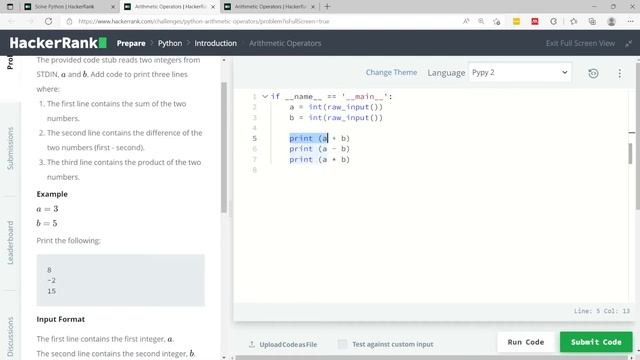The height and width of the screenshot is (360, 640).
Task: Open the Submissions side tab
Action: click(x=10, y=148)
